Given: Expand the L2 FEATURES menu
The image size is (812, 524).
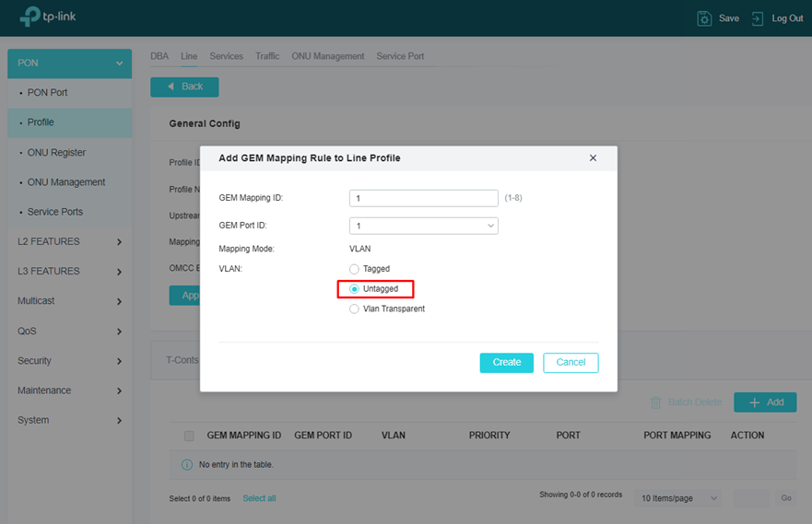Looking at the screenshot, I should pyautogui.click(x=69, y=241).
